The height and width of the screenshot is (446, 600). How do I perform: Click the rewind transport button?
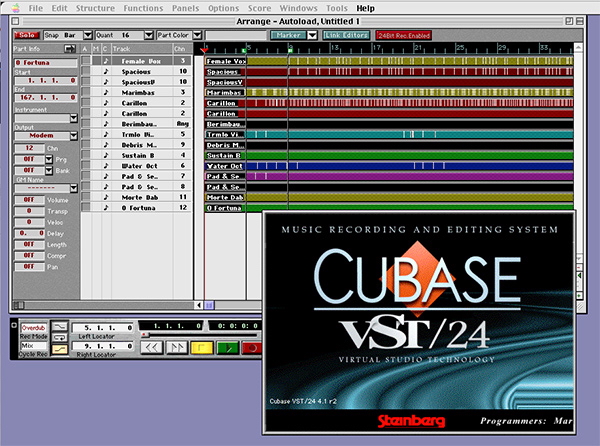point(152,348)
